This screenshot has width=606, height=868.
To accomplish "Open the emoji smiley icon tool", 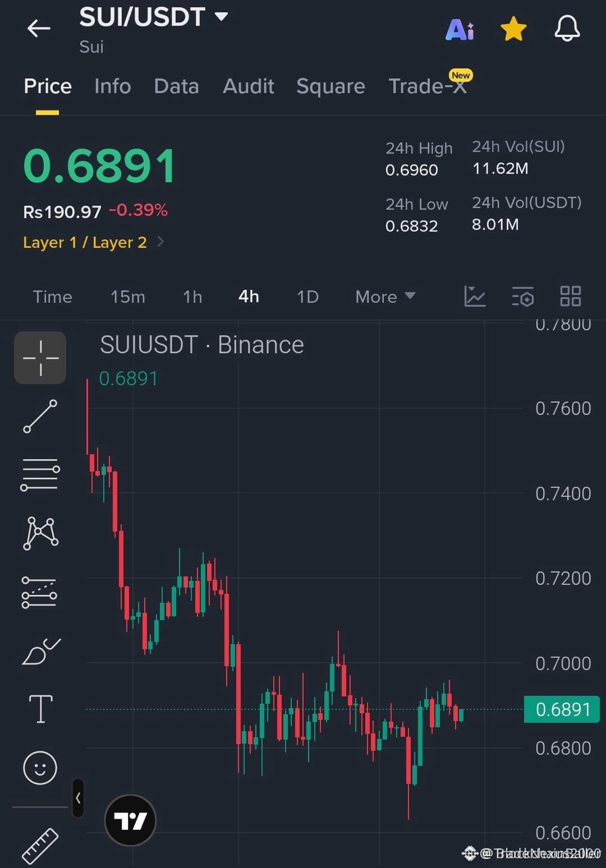I will point(40,768).
